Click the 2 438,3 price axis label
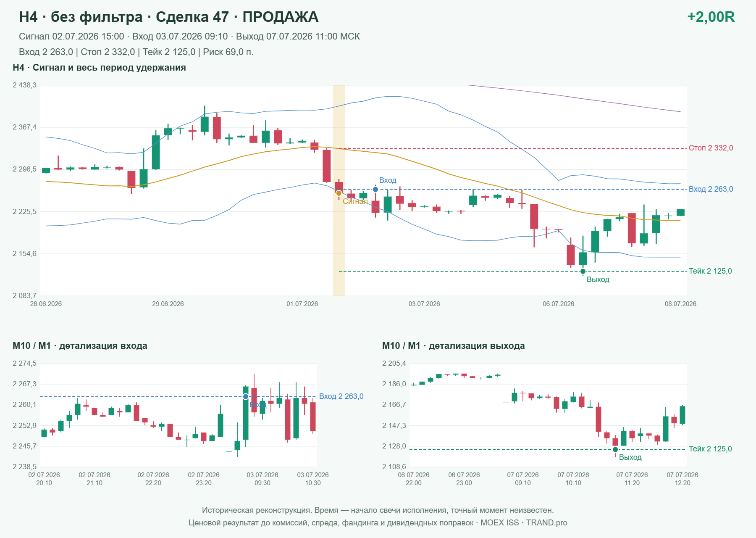 click(x=24, y=85)
